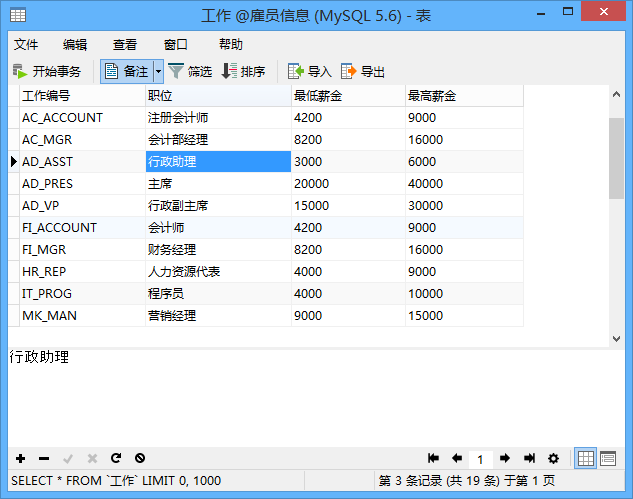Go to the next page arrow
Screen dimensions: 633x499
click(505, 458)
